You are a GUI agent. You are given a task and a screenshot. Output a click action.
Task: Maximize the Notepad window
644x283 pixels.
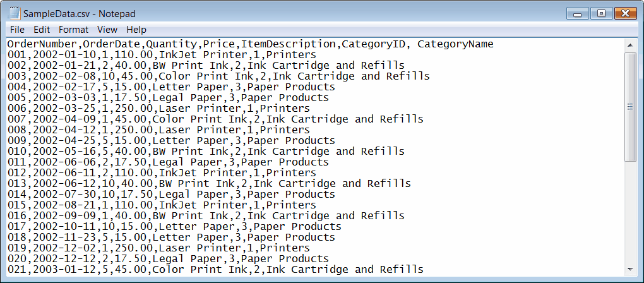[x=601, y=14]
